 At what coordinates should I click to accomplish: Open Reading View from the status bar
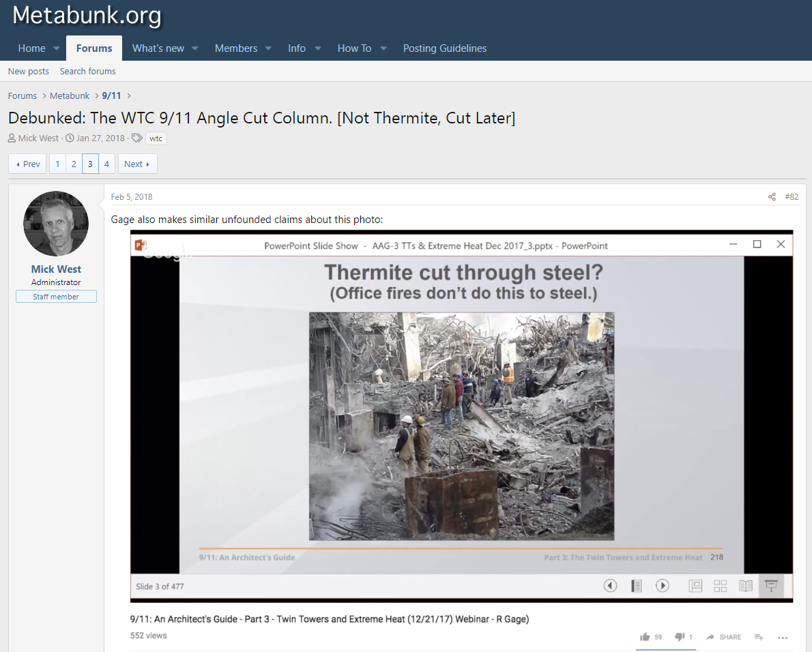coord(744,585)
